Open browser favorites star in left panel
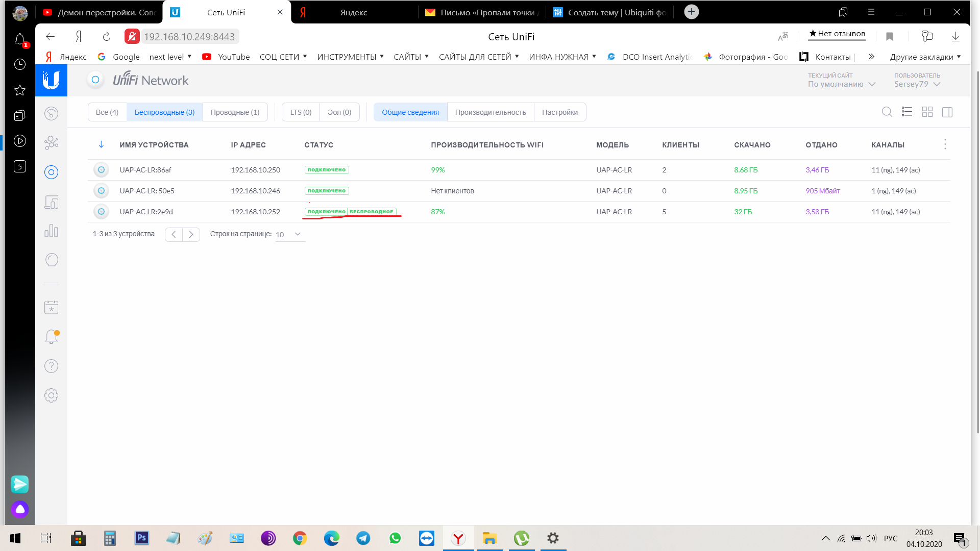This screenshot has width=980, height=551. pyautogui.click(x=20, y=90)
